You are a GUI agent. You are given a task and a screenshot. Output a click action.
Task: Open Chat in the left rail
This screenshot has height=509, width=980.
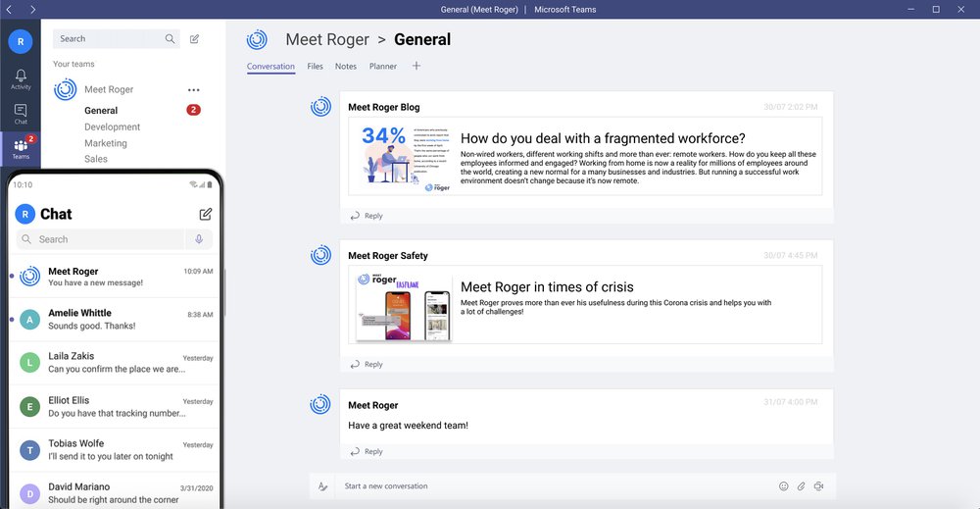21,114
